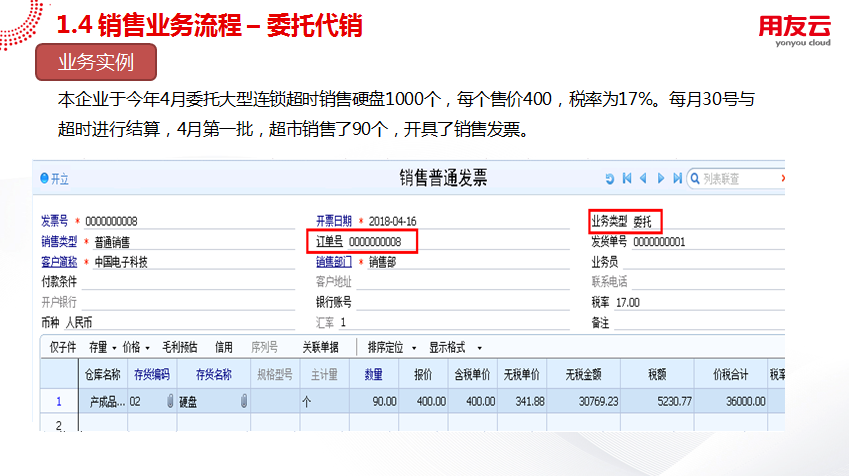Click the 存货名称 column header

213,374
